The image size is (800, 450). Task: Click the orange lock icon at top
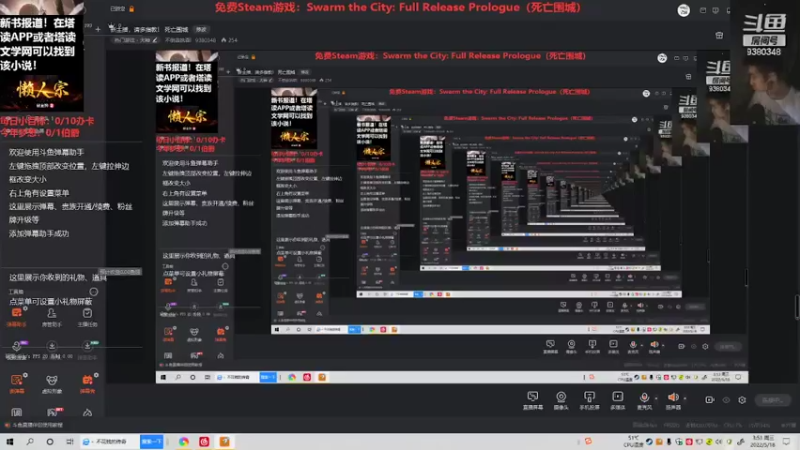[x=132, y=9]
